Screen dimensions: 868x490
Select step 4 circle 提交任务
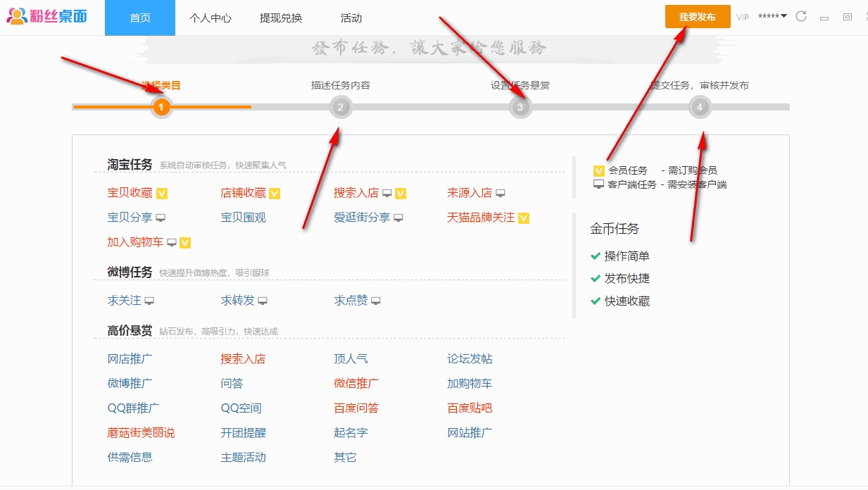click(700, 107)
